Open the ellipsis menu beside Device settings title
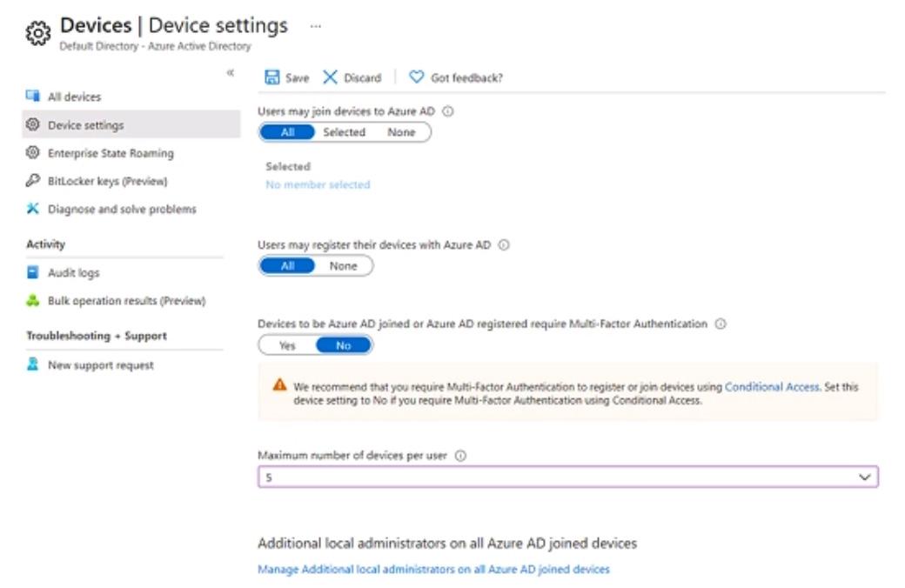Viewport: 905px width, 588px height. point(315,26)
